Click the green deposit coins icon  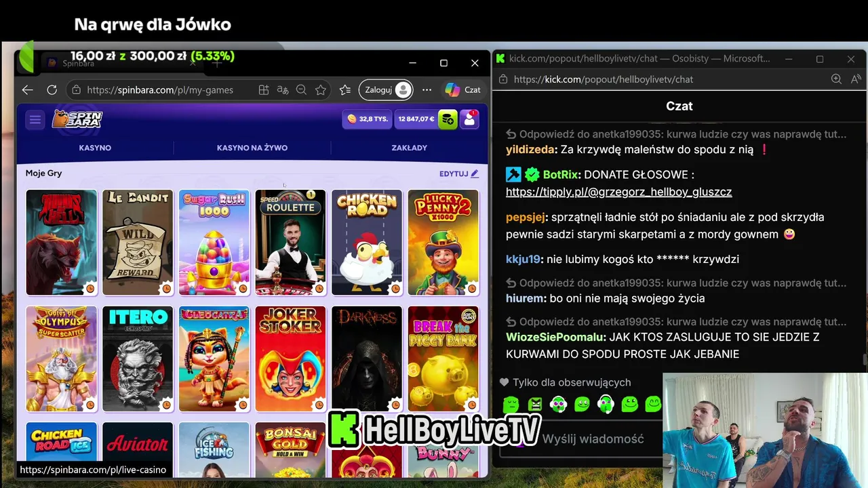pyautogui.click(x=448, y=119)
